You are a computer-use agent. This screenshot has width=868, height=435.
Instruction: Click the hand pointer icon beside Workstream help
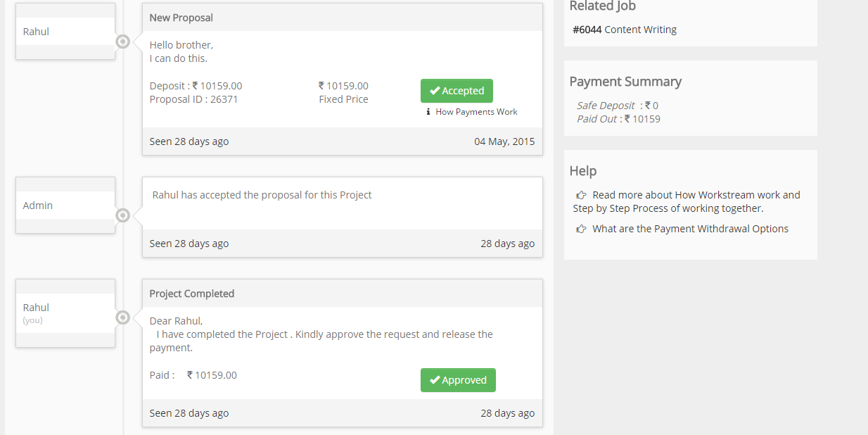(x=581, y=195)
